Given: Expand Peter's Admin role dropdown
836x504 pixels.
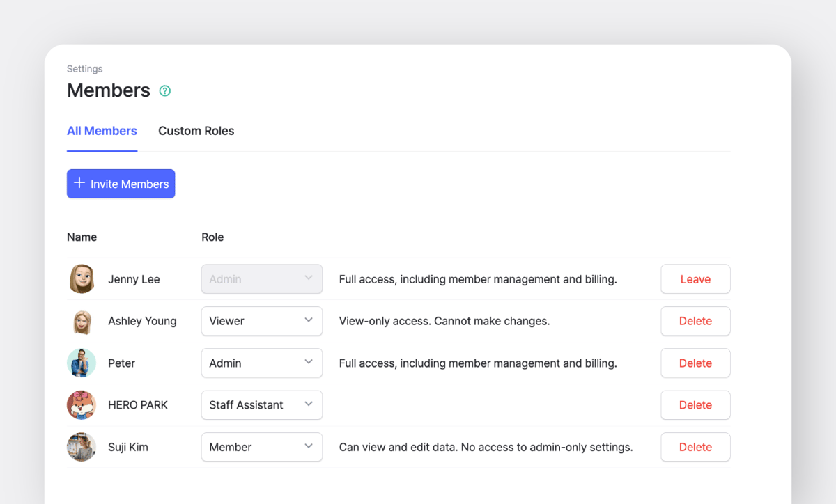Looking at the screenshot, I should (x=261, y=363).
